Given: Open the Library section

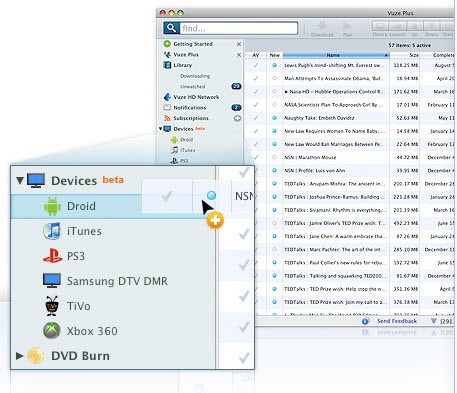Looking at the screenshot, I should (182, 65).
